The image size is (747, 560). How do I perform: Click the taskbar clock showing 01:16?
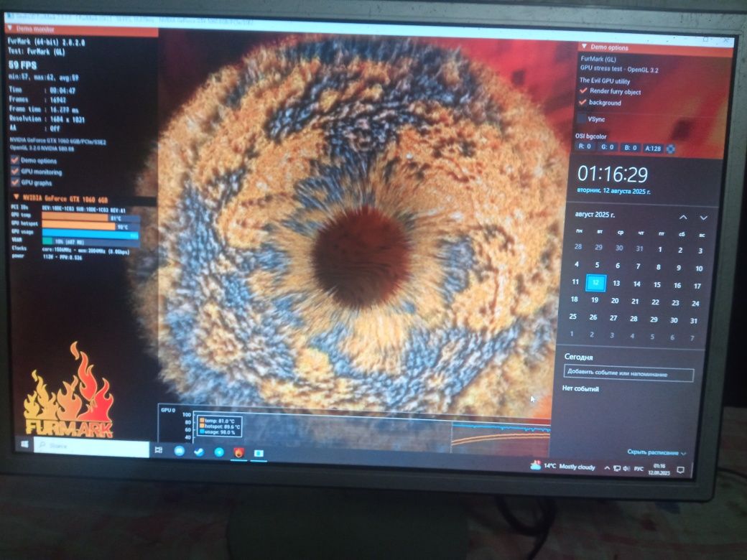tap(660, 470)
